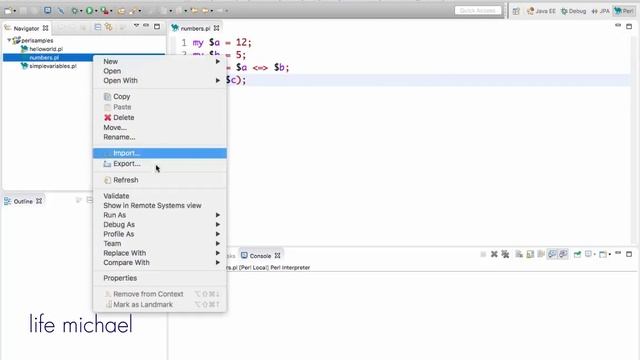Click the Run External Tools icon
640x360 pixels.
click(105, 11)
